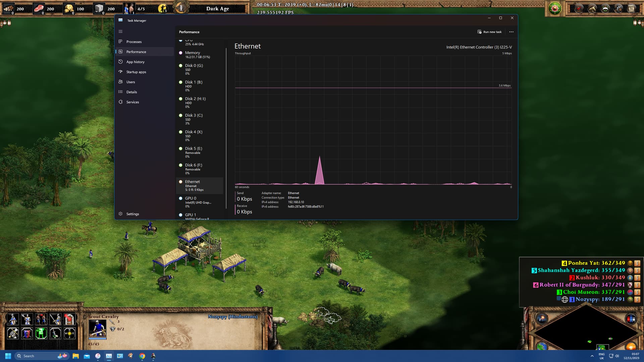Click the collapse arrow right of unit panel

click(x=270, y=311)
